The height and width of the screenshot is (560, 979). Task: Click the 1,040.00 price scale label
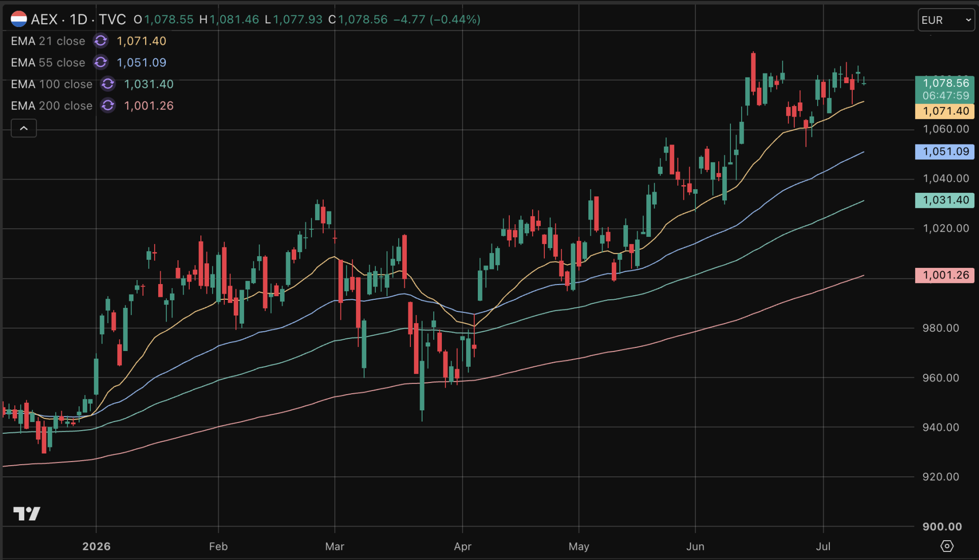click(946, 179)
